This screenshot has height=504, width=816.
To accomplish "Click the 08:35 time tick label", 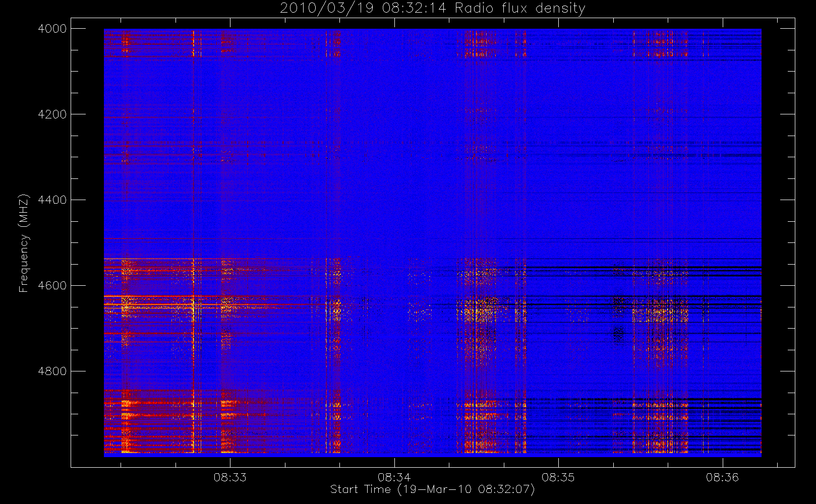I will coord(558,477).
